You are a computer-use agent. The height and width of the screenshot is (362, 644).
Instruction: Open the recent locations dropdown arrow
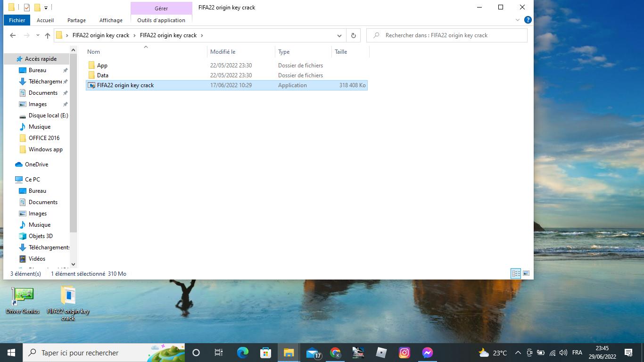coord(38,35)
